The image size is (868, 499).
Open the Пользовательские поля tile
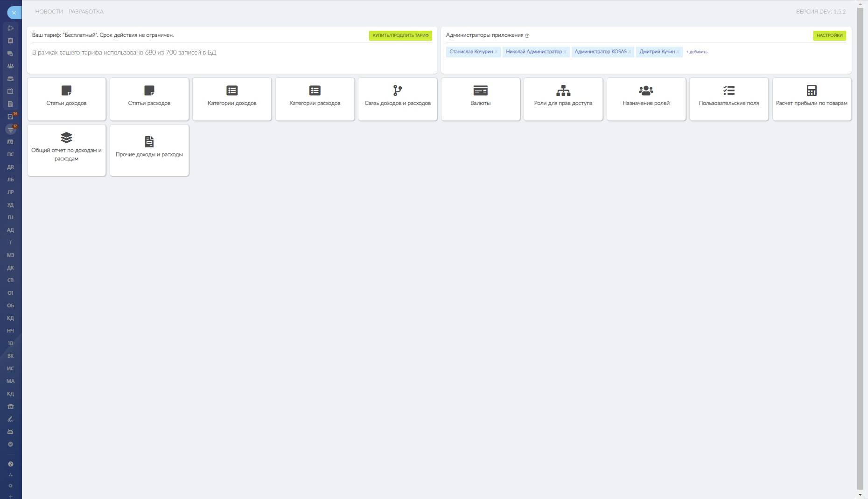pos(729,99)
